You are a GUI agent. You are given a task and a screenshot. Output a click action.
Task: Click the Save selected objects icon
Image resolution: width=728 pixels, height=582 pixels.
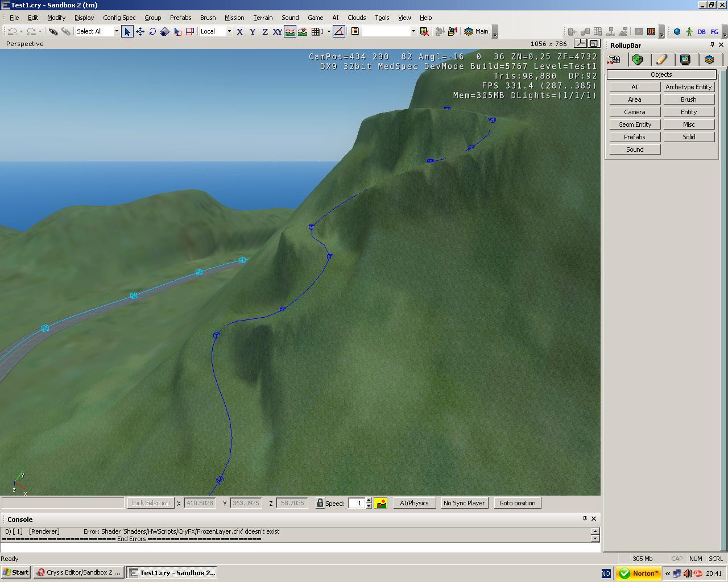click(x=440, y=31)
